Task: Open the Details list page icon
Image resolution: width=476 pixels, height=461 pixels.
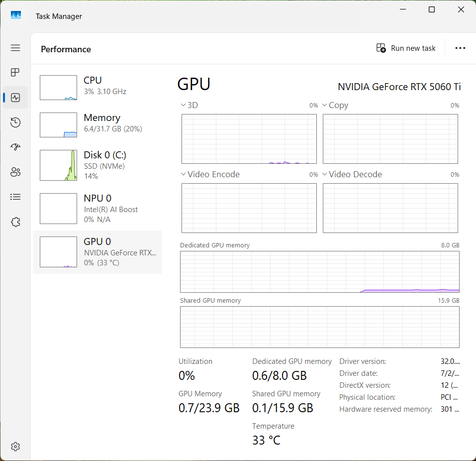Action: point(15,197)
